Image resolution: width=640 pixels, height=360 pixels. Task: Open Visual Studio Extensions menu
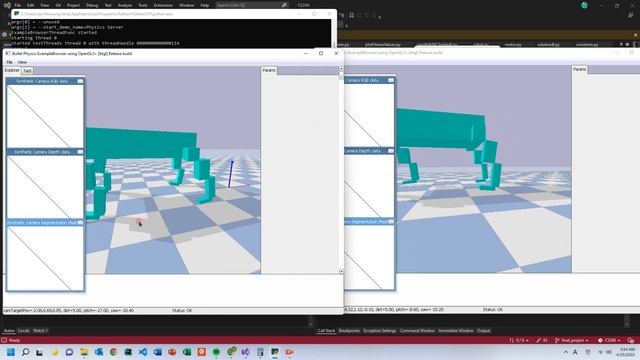[x=163, y=5]
